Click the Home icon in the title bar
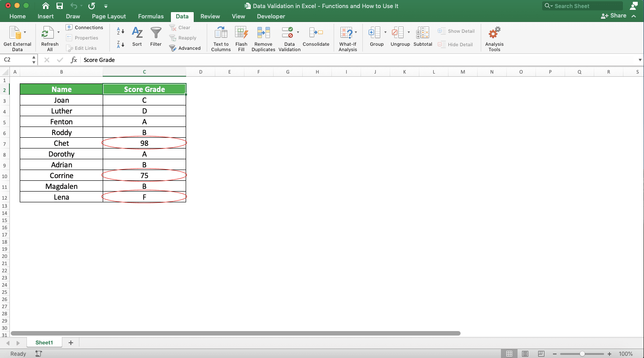The height and width of the screenshot is (358, 644). coord(46,6)
